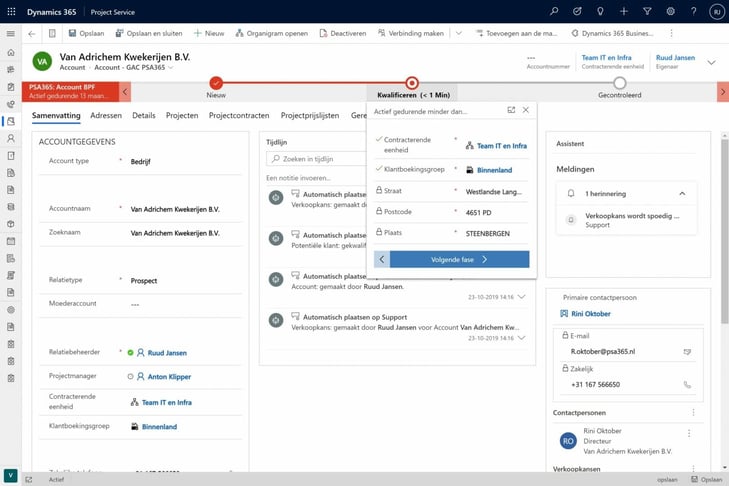
Task: Open Ruud Jansen owner link in header
Action: pos(675,58)
